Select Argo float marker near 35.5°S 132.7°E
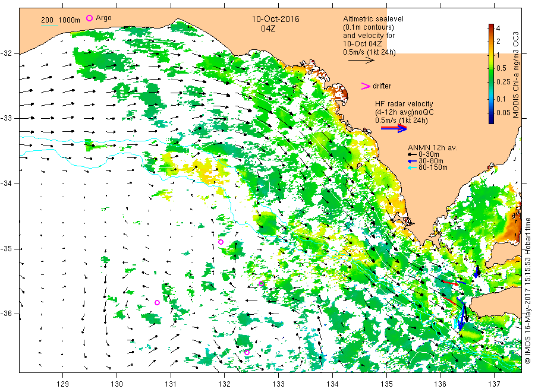Screen dimensions: 535x392 click(x=262, y=283)
